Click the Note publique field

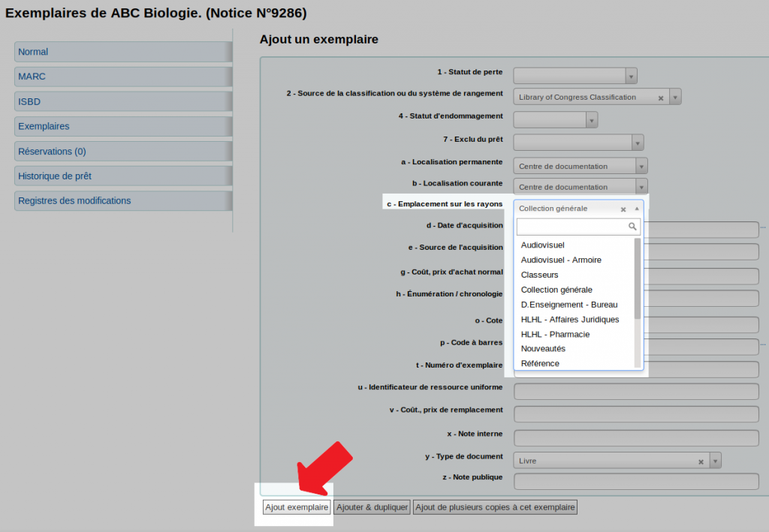point(636,482)
